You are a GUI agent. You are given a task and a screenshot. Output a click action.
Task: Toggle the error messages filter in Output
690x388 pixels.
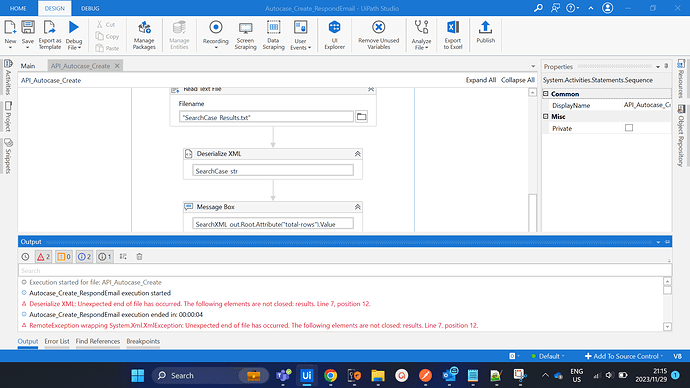[43, 256]
